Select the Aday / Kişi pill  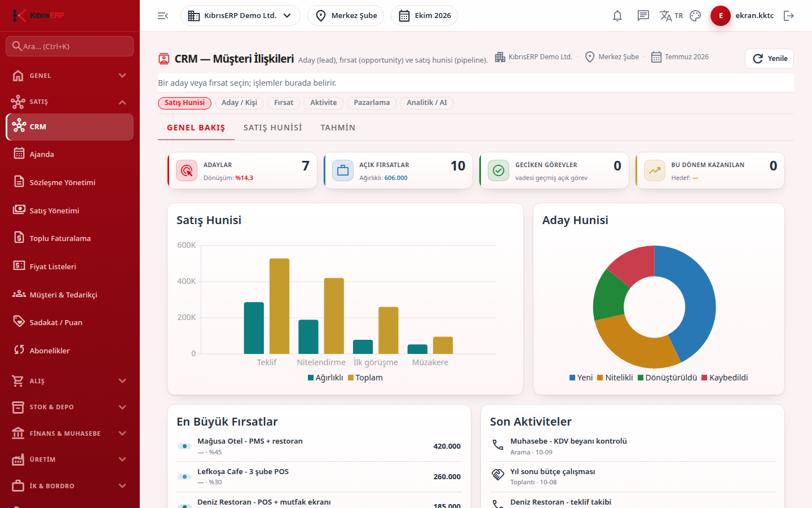point(239,103)
